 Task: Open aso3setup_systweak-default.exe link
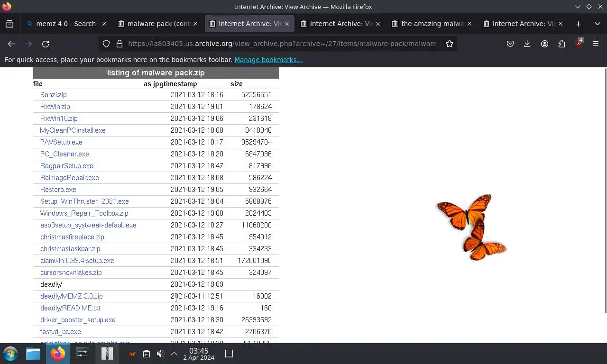pyautogui.click(x=88, y=225)
